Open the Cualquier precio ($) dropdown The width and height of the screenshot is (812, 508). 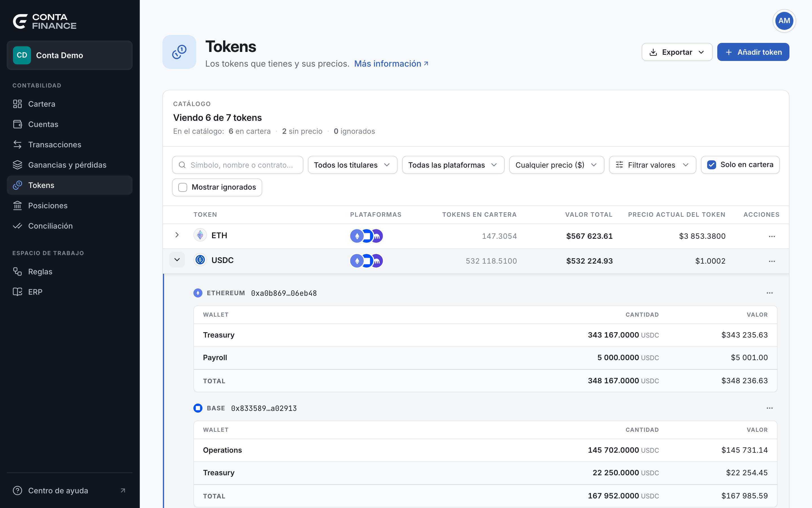coord(556,165)
